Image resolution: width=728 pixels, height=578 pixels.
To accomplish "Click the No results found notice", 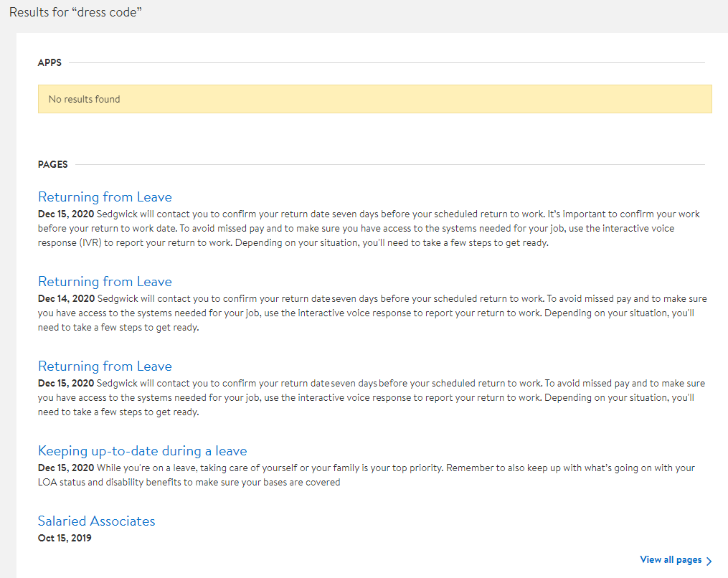I will click(374, 99).
